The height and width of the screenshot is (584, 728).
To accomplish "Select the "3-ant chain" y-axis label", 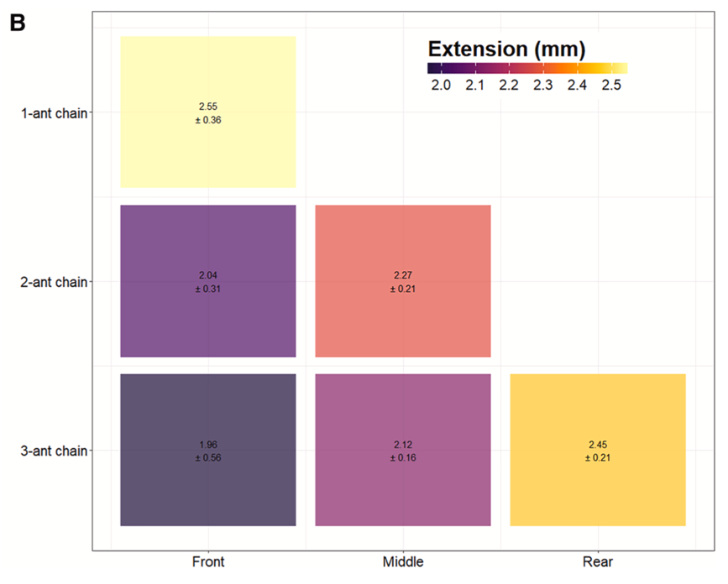I will point(54,451).
